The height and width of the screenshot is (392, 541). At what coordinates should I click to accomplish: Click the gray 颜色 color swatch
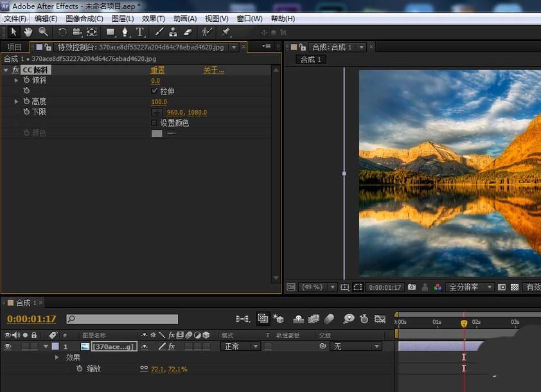157,133
